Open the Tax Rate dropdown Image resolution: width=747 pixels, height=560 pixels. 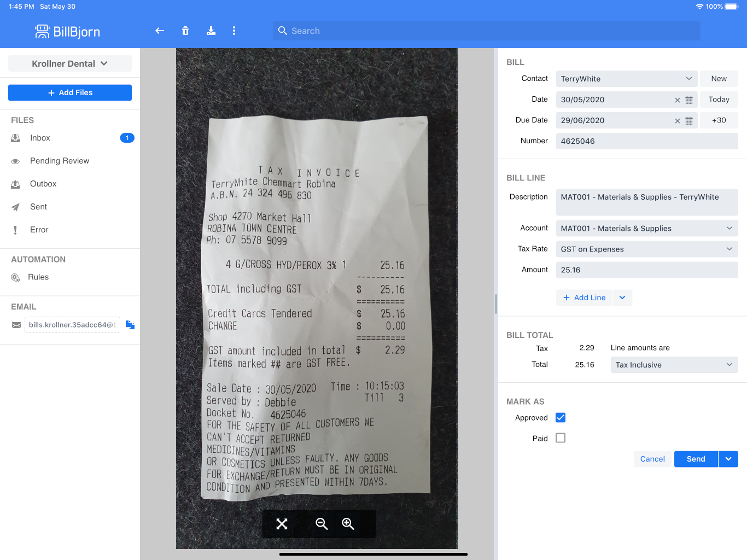pyautogui.click(x=647, y=249)
